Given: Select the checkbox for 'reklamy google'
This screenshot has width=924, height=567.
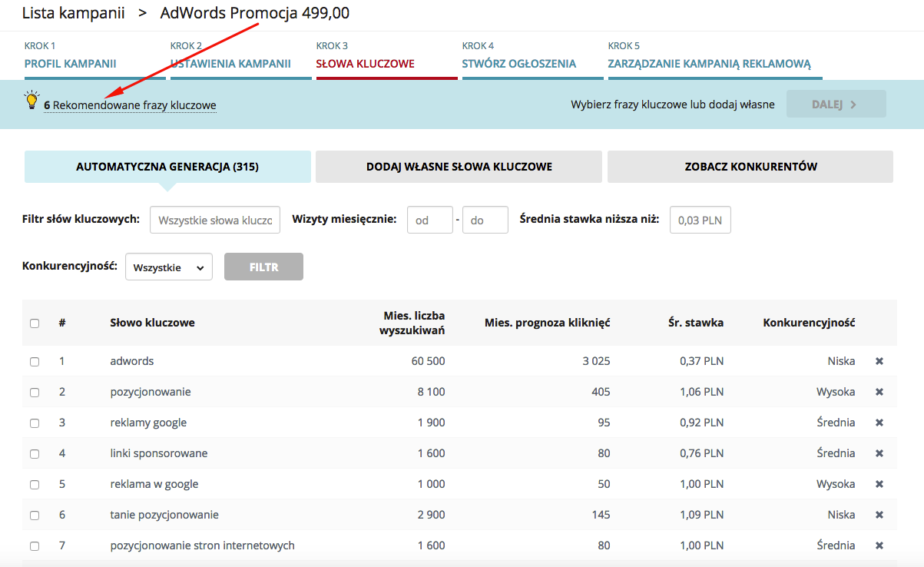Looking at the screenshot, I should [35, 423].
